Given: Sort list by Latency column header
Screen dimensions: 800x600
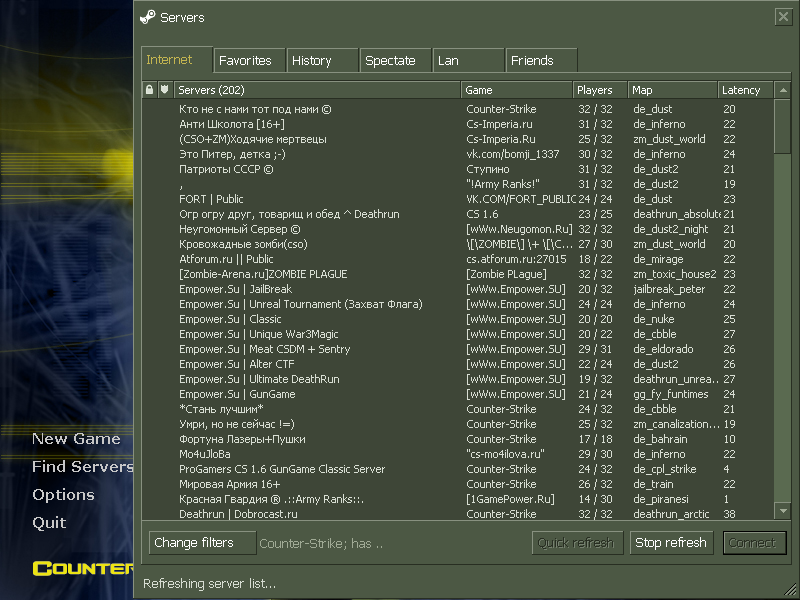Looking at the screenshot, I should [745, 90].
